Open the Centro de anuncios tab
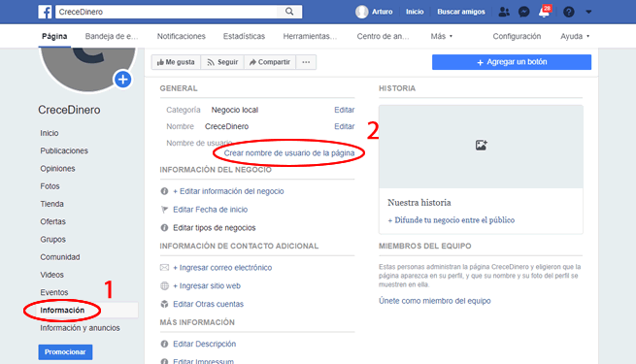 point(383,36)
